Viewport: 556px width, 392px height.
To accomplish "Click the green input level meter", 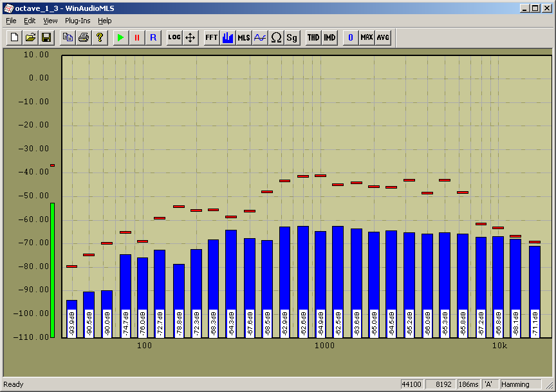I will pos(52,270).
